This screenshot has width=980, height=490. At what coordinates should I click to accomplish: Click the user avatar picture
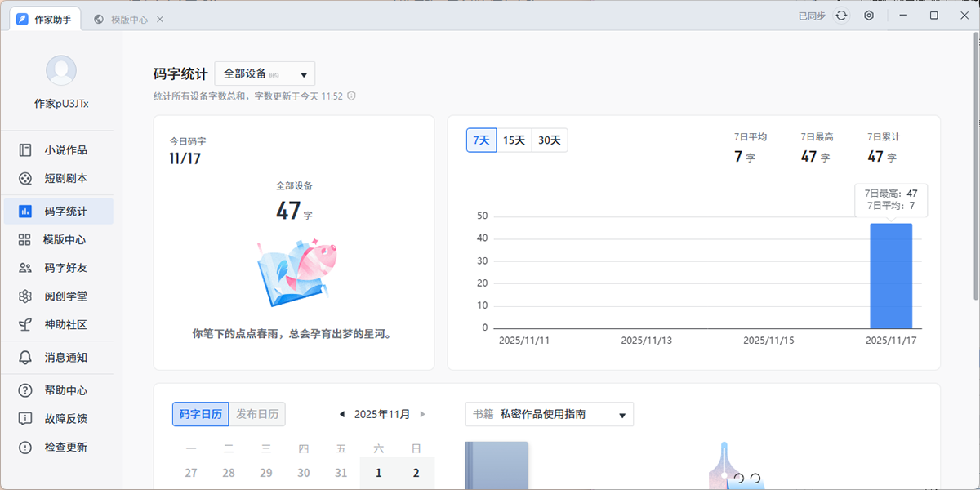61,71
